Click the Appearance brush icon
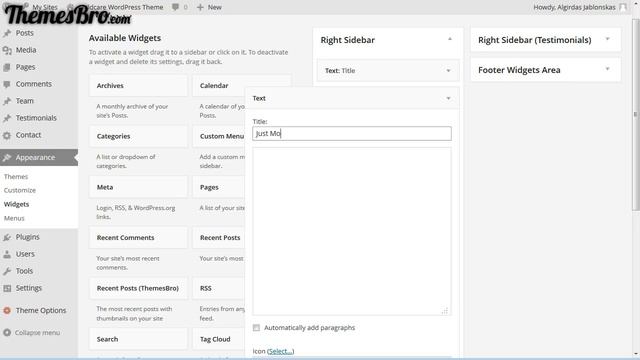 (7, 158)
